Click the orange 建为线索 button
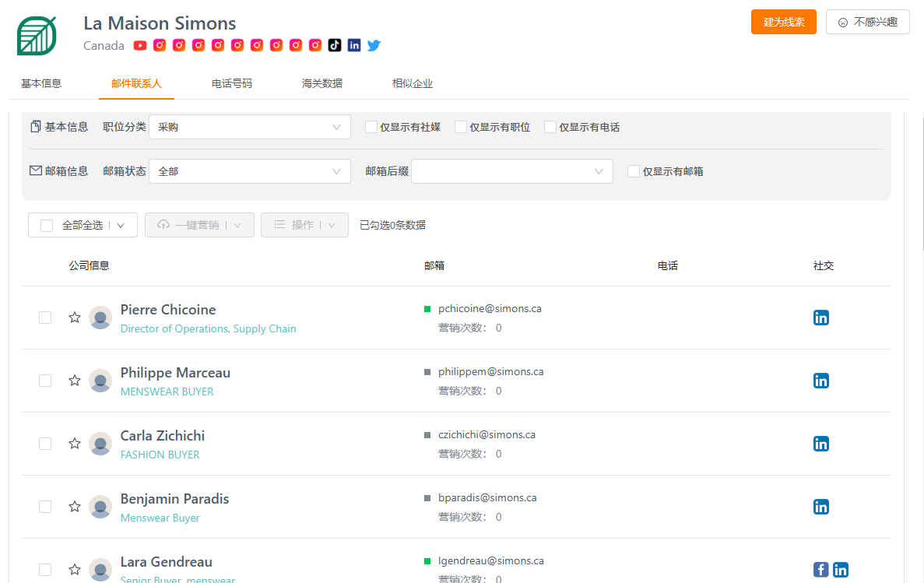Viewport: 924px width, 583px height. (x=783, y=22)
